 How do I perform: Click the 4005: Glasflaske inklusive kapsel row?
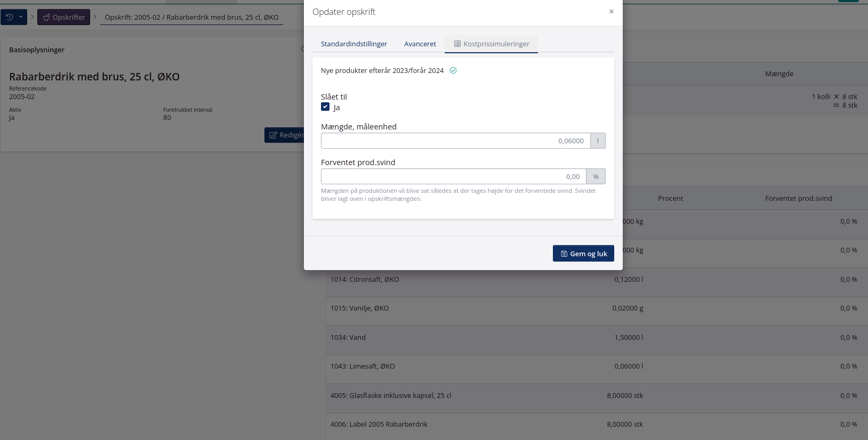pyautogui.click(x=597, y=396)
